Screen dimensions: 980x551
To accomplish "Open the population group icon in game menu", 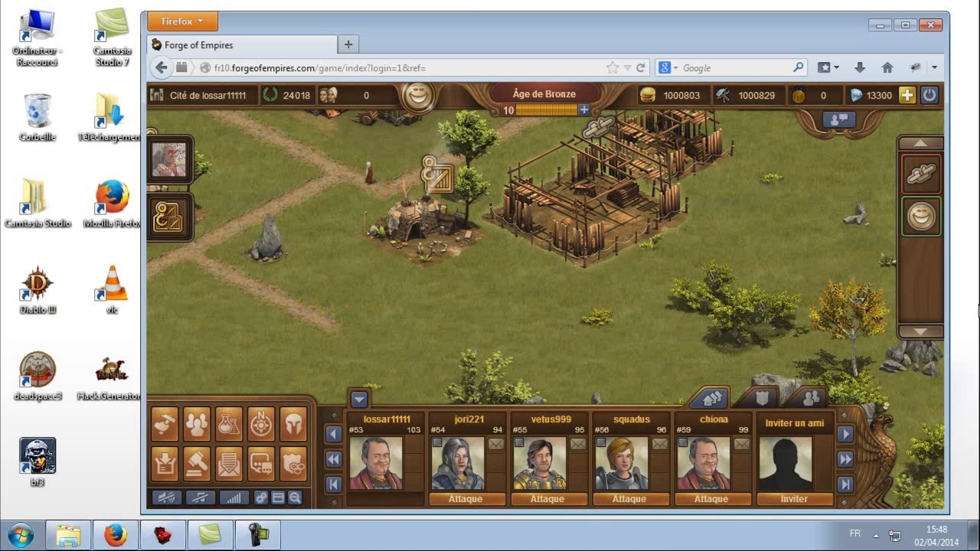I will 197,423.
